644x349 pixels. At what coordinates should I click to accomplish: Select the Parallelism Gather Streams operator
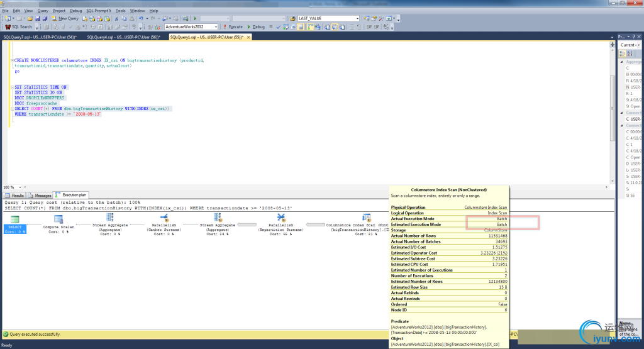pos(164,224)
